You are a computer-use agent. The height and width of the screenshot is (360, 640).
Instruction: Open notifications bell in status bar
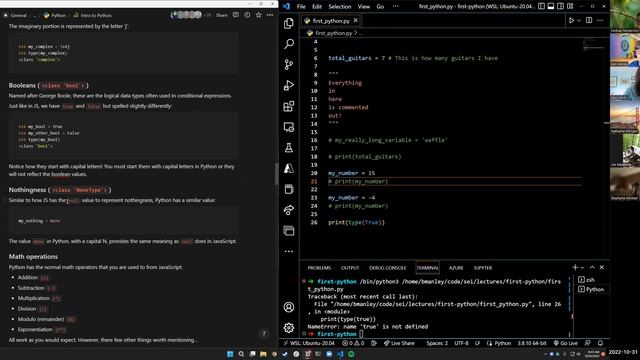[600, 343]
